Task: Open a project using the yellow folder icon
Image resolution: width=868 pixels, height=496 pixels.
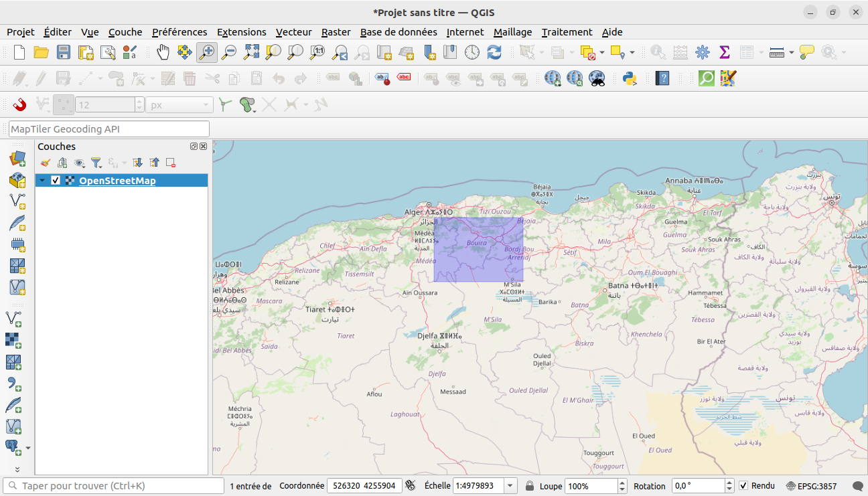Action: point(42,52)
